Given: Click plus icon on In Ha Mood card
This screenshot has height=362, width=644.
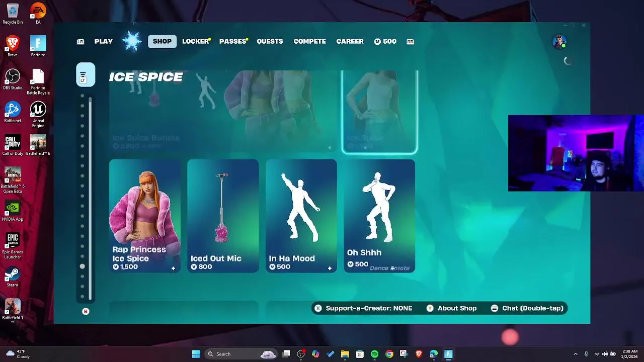Looking at the screenshot, I should coord(330,268).
